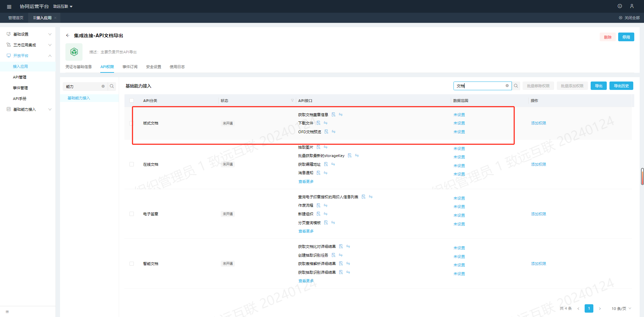
Task: Close the 接入应用 tab
Action: (55, 18)
